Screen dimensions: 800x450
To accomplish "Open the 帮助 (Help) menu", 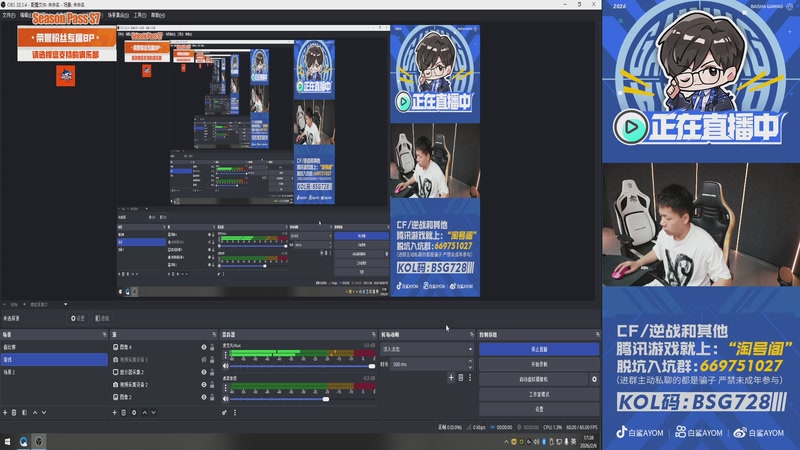I will [158, 15].
